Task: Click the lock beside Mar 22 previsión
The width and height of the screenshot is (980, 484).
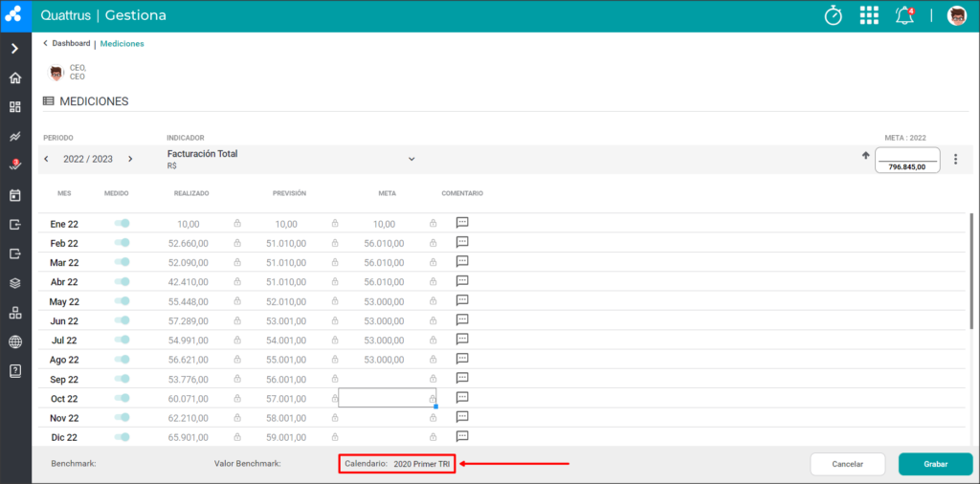Action: pos(335,262)
